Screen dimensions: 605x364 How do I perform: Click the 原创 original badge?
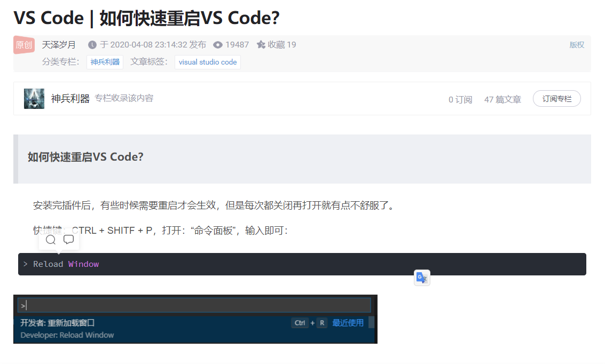click(x=24, y=45)
